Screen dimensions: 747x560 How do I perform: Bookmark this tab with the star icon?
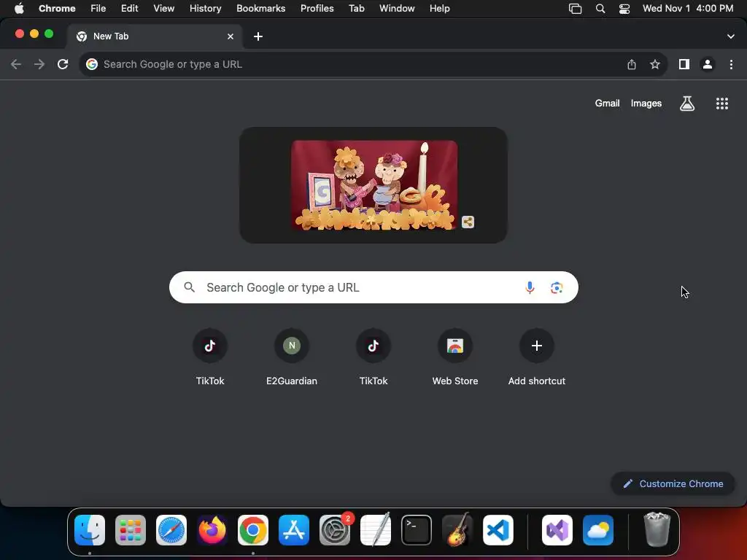[655, 64]
